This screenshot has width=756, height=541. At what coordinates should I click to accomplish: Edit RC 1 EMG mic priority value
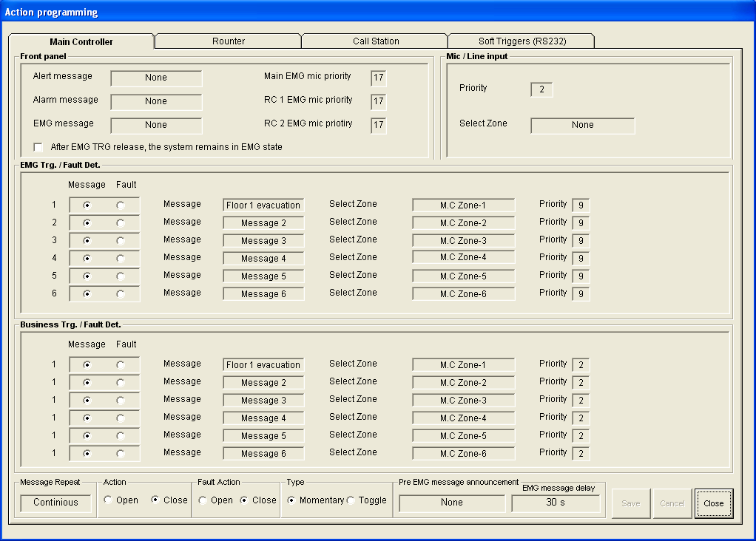(379, 102)
